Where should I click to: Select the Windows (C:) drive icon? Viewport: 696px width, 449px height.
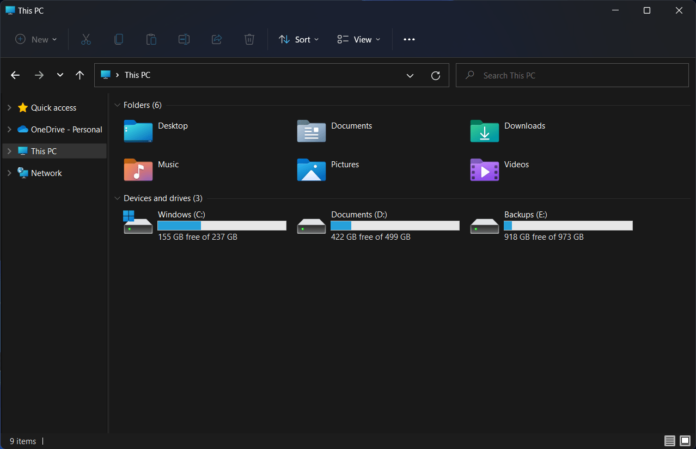click(138, 223)
